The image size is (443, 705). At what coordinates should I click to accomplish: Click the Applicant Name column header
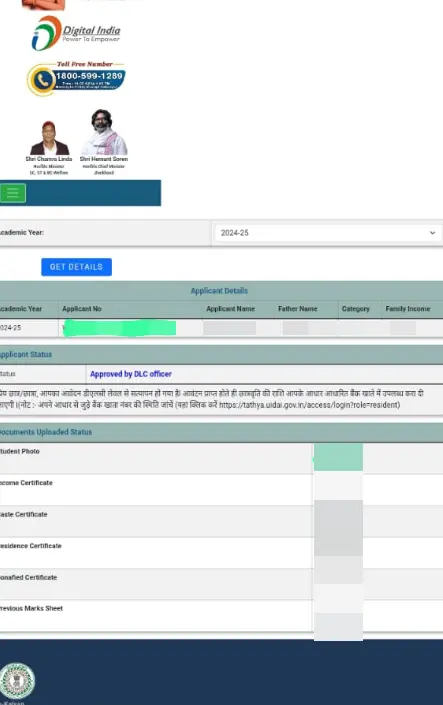(230, 309)
